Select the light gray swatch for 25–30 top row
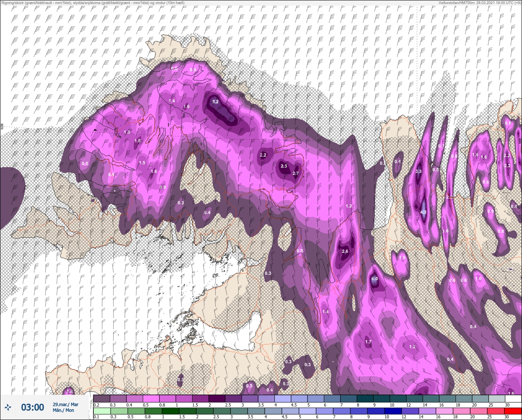This screenshot has width=522, height=420. (x=497, y=398)
